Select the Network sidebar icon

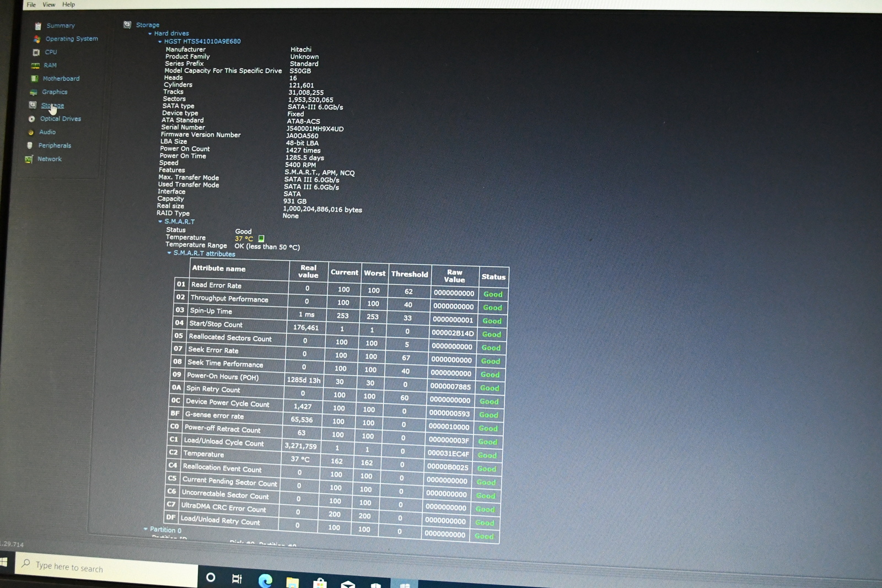29,159
